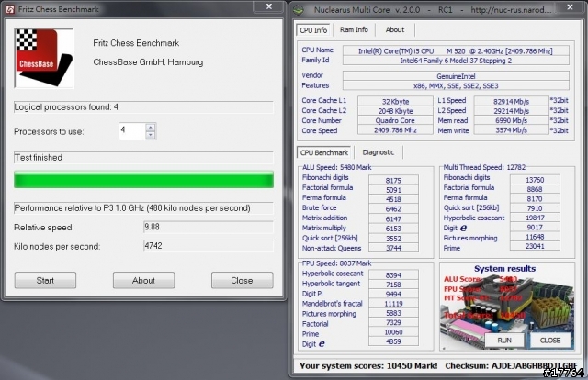Click ALU Quick sort [256kb] score 3552
The height and width of the screenshot is (380, 588).
coord(393,239)
